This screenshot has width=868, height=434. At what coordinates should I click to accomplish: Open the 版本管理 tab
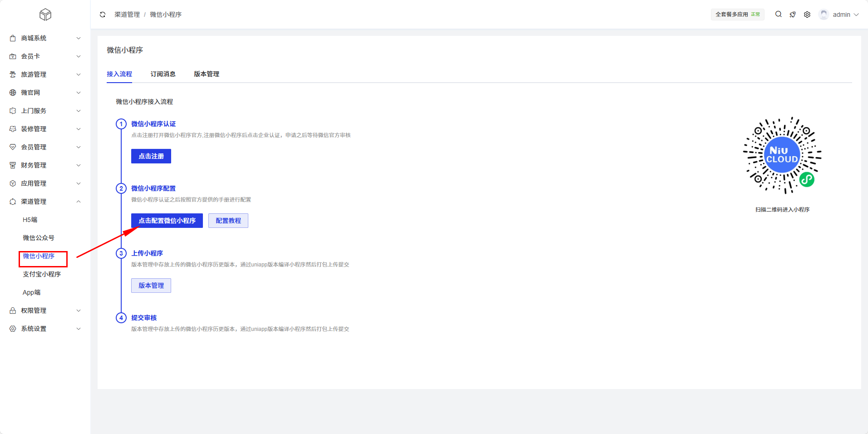tap(207, 74)
